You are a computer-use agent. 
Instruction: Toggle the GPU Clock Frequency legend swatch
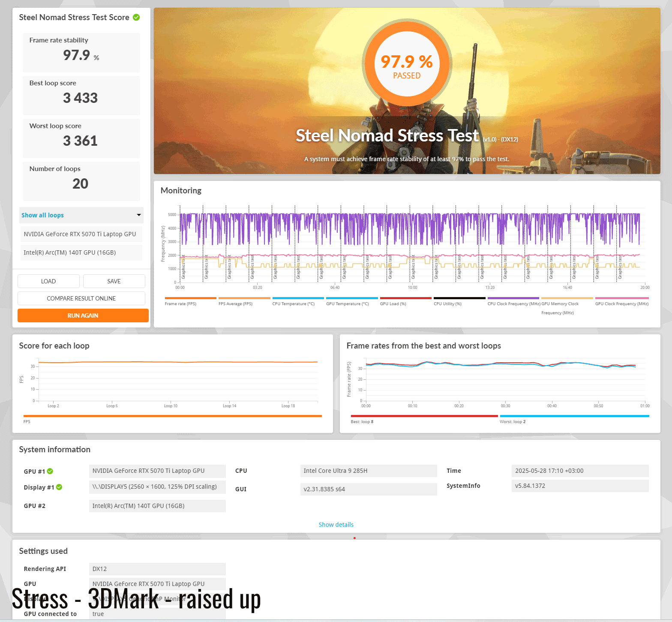[622, 298]
